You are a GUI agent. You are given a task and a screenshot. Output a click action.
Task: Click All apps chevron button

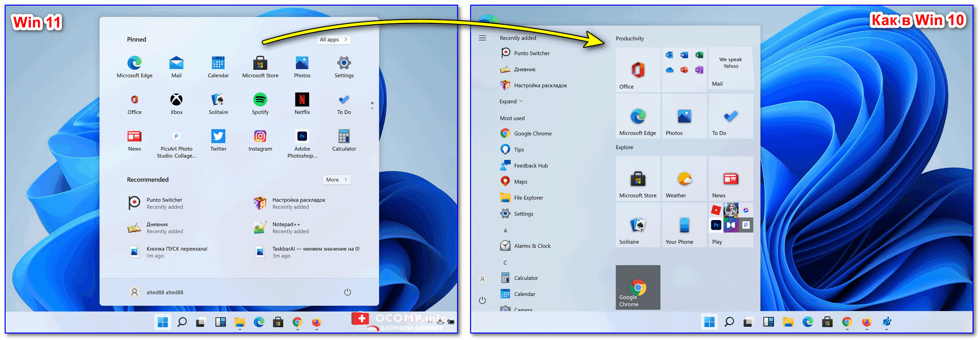coord(334,40)
